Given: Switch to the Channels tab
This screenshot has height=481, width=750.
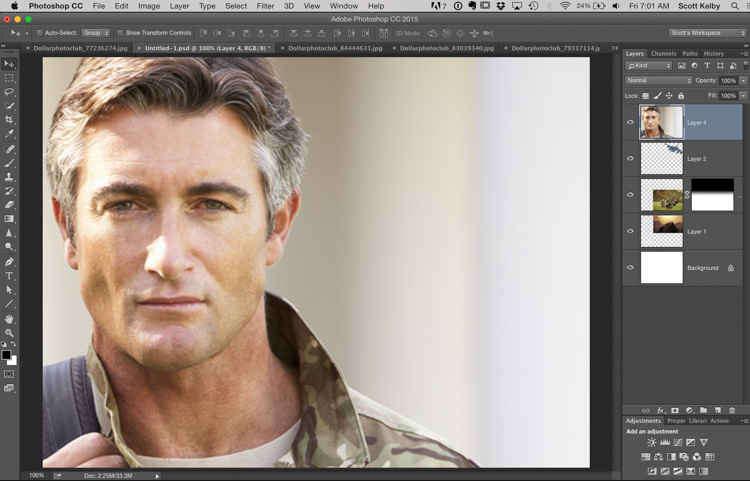Looking at the screenshot, I should pos(663,54).
